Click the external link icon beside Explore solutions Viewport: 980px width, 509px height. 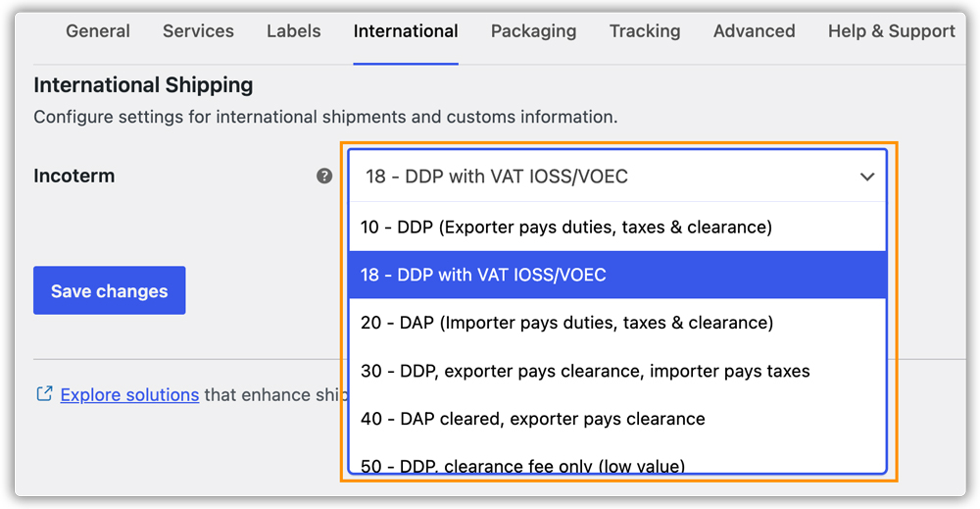(44, 394)
